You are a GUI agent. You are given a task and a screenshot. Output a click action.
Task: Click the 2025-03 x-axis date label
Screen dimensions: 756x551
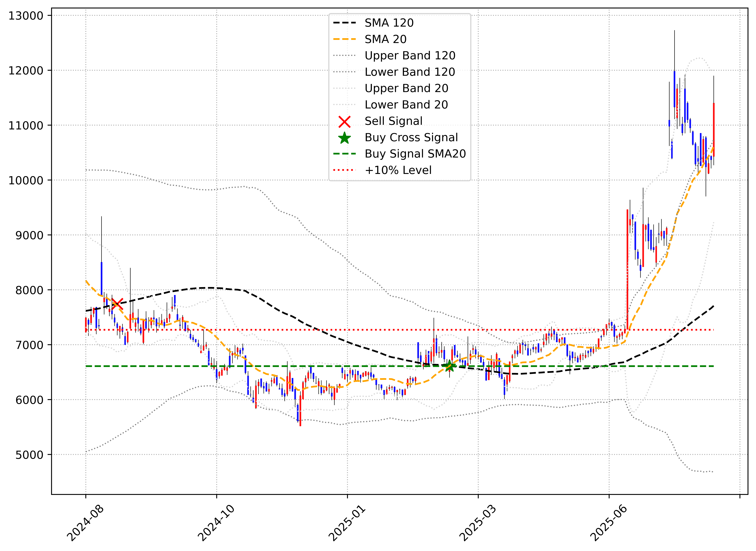click(478, 523)
